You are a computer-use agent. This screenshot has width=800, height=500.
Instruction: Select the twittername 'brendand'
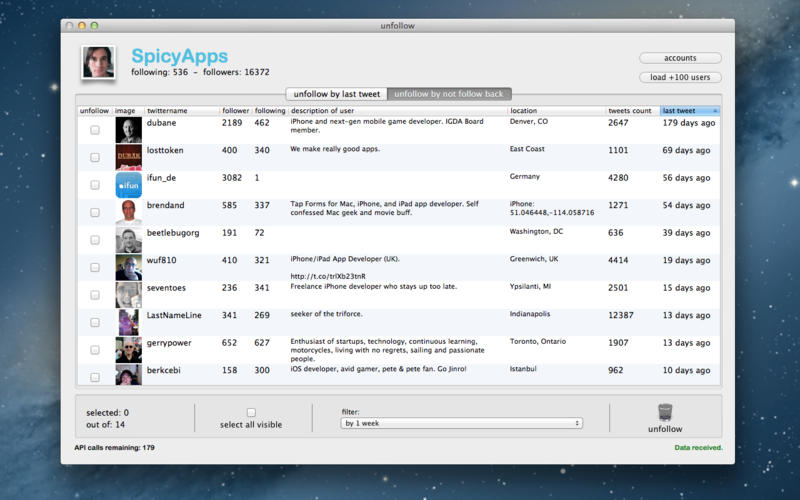[165, 205]
